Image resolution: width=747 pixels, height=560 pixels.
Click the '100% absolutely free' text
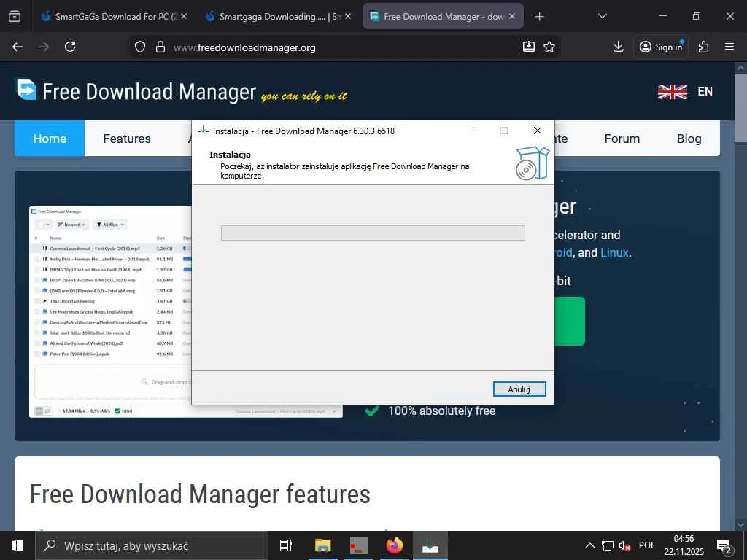tap(441, 411)
